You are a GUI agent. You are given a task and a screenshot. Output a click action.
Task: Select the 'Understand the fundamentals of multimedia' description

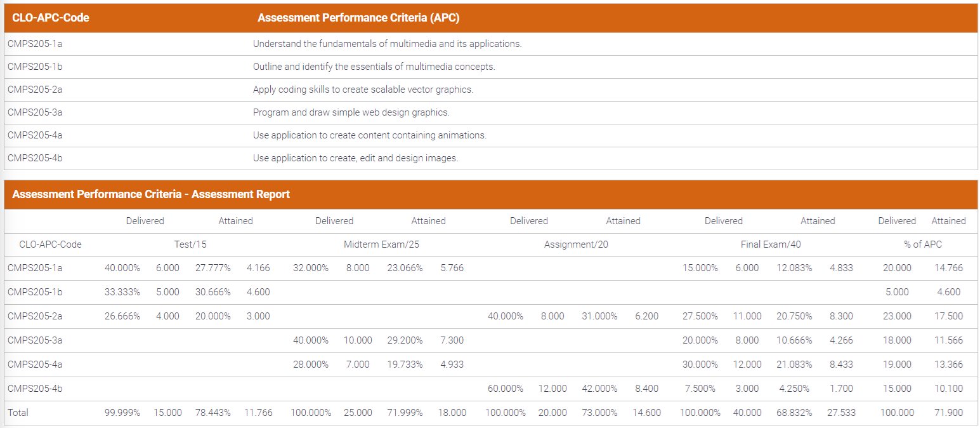[387, 44]
